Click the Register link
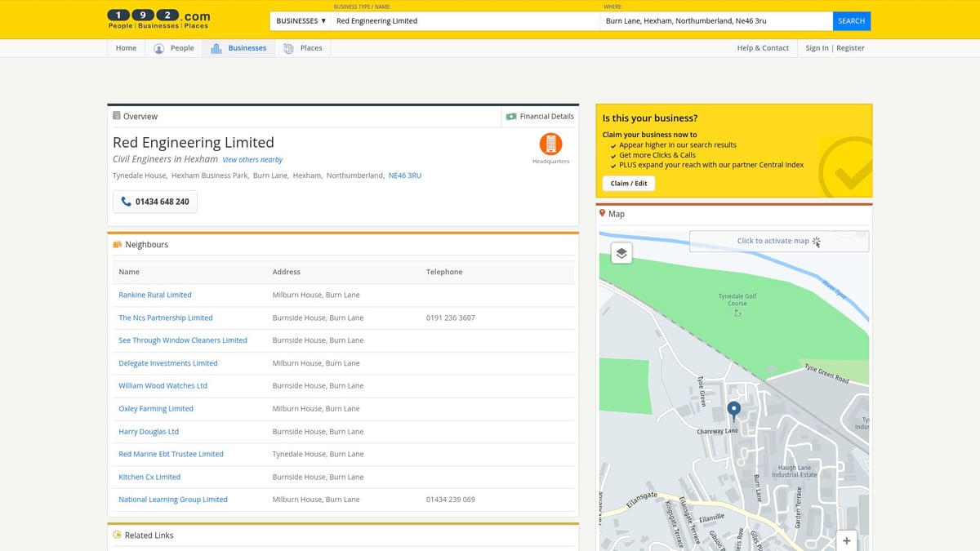This screenshot has width=980, height=551. pos(850,48)
